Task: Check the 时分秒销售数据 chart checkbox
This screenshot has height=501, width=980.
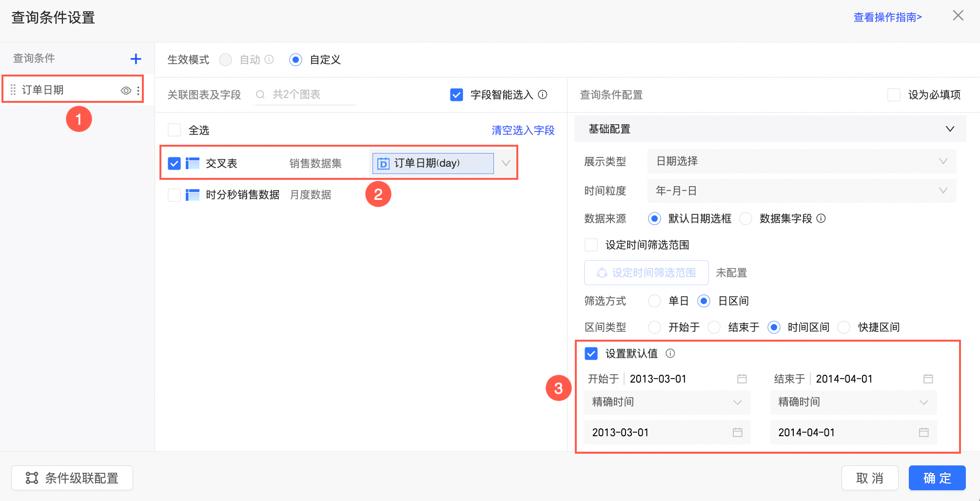Action: point(174,195)
